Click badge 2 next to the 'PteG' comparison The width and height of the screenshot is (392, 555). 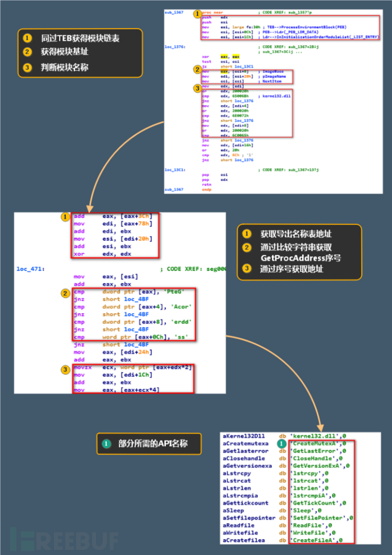[x=65, y=292]
